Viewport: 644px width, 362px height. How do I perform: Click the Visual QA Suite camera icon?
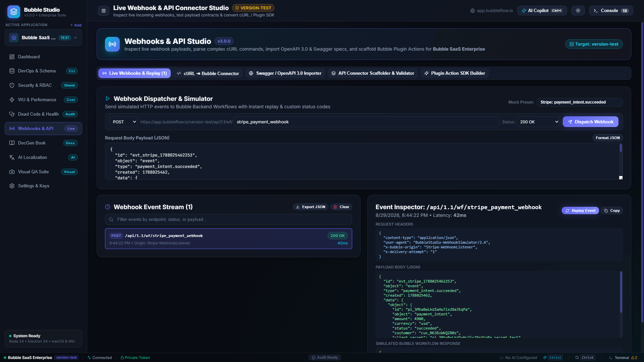(12, 172)
